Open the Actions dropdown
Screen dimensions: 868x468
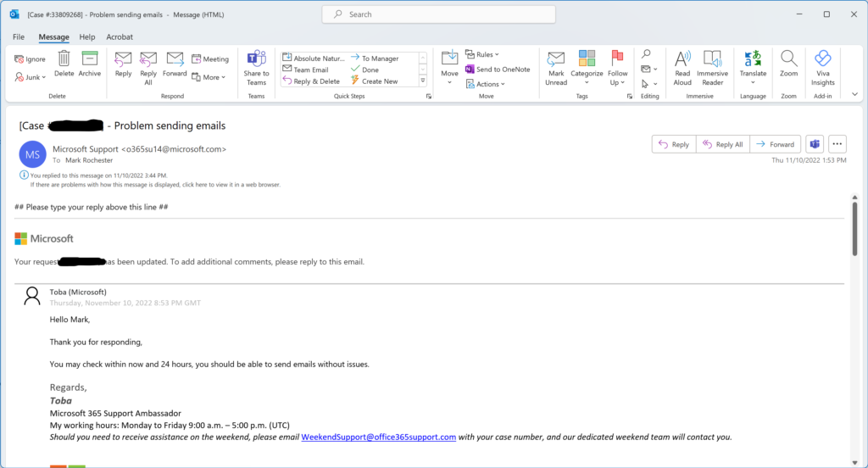point(486,84)
